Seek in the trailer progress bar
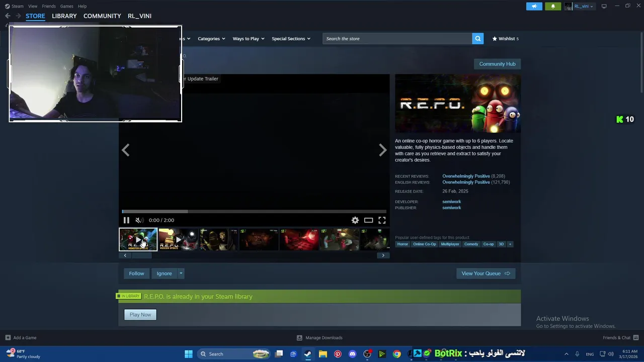 (254, 212)
